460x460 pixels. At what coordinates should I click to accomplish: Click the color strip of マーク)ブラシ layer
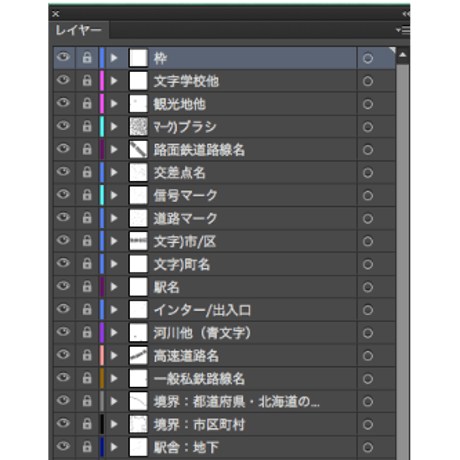click(x=102, y=126)
